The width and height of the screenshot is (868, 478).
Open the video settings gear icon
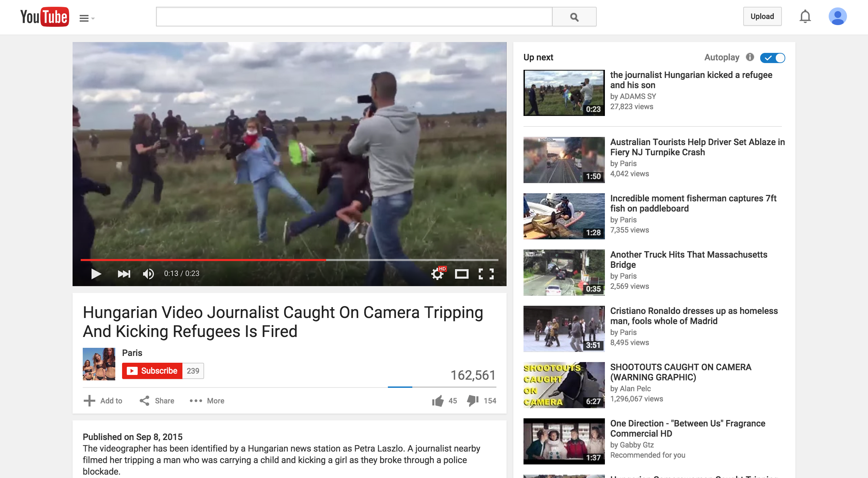click(x=437, y=274)
